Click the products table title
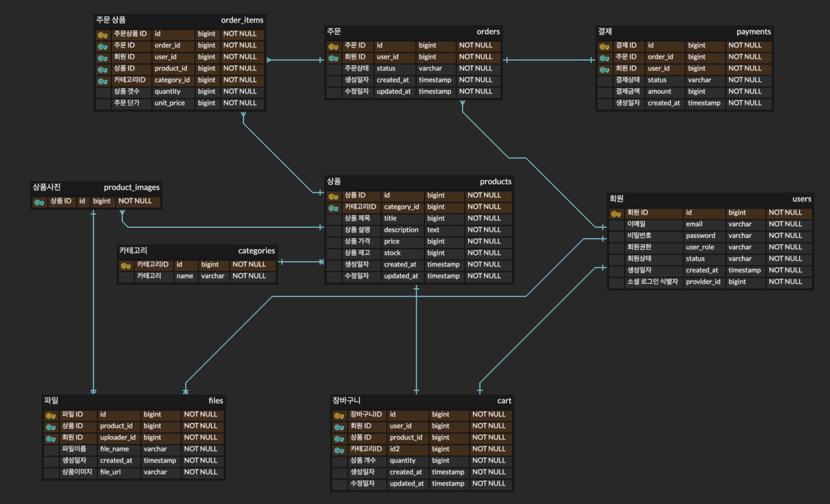 (495, 182)
